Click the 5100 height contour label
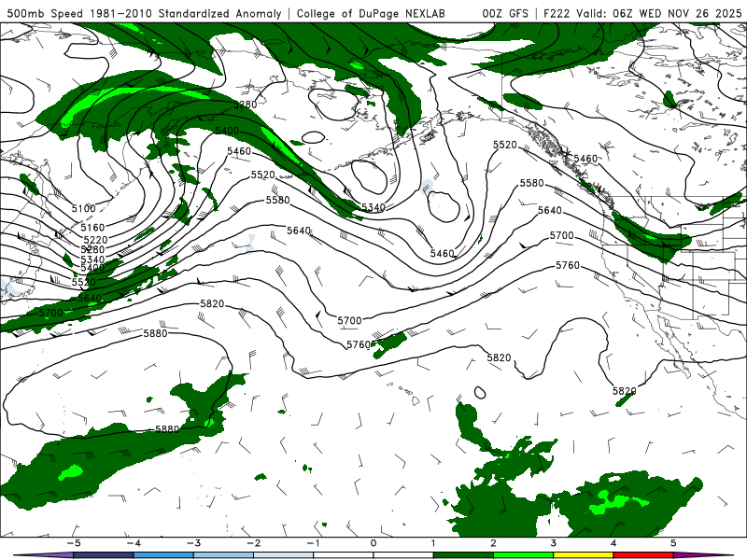 (x=84, y=208)
